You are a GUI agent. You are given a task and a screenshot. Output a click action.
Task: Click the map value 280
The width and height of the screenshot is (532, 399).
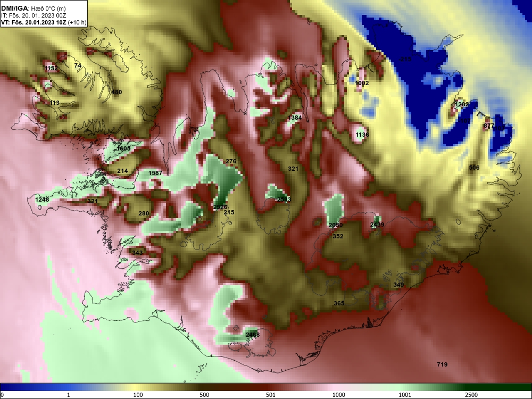click(144, 213)
